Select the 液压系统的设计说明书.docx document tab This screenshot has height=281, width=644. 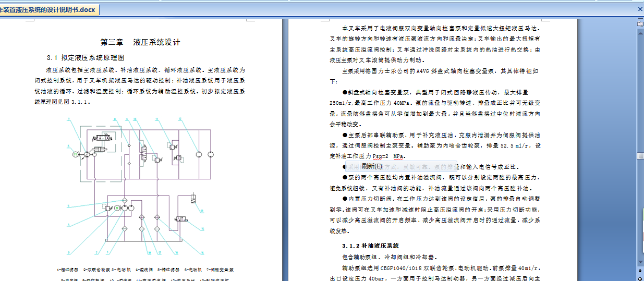[49, 10]
